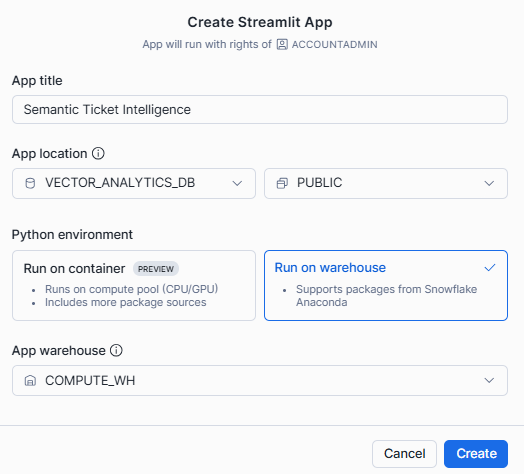This screenshot has width=524, height=474.
Task: Click the database icon beside VECTOR_ANALYTICS_DB
Action: point(30,184)
